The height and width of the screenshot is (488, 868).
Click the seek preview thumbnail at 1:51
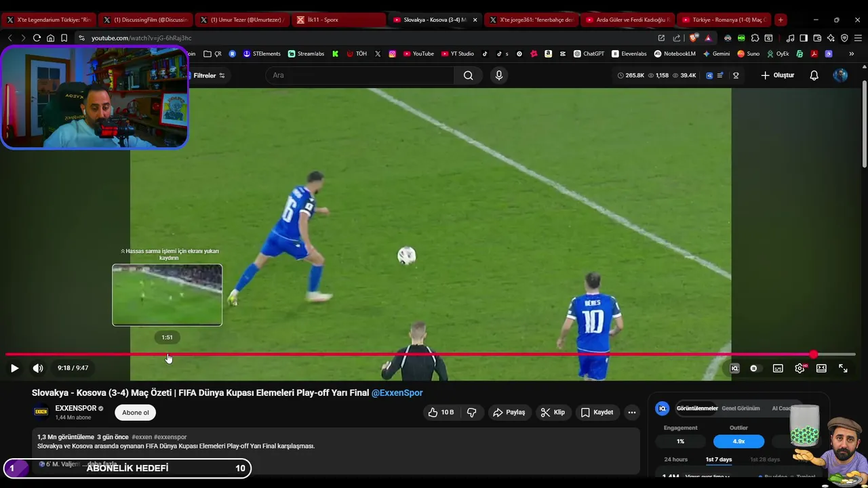tap(167, 295)
